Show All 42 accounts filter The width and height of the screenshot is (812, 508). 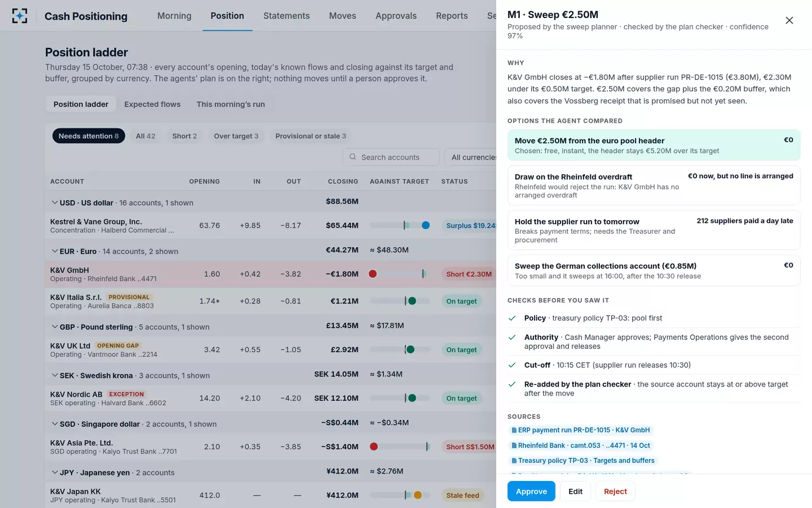pyautogui.click(x=145, y=136)
